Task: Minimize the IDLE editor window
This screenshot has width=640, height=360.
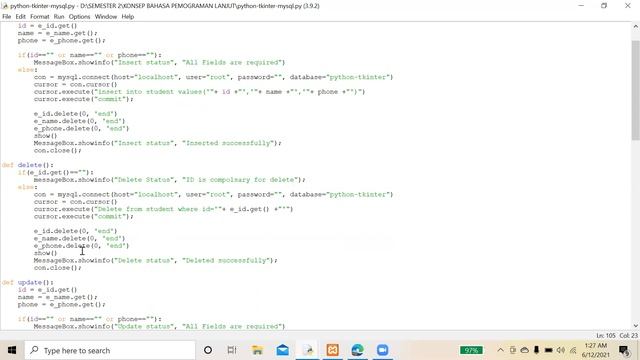Action: pyautogui.click(x=581, y=6)
